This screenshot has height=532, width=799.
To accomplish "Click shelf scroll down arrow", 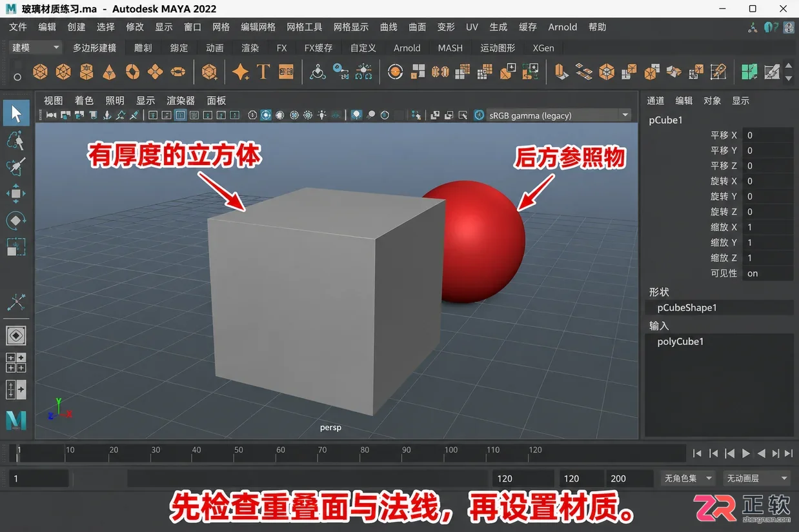I will pyautogui.click(x=788, y=78).
